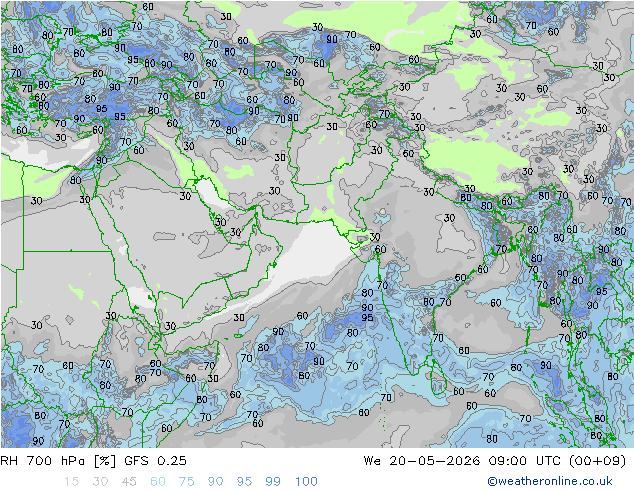The height and width of the screenshot is (490, 634).
Task: Click legend value 100
Action: 306,482
